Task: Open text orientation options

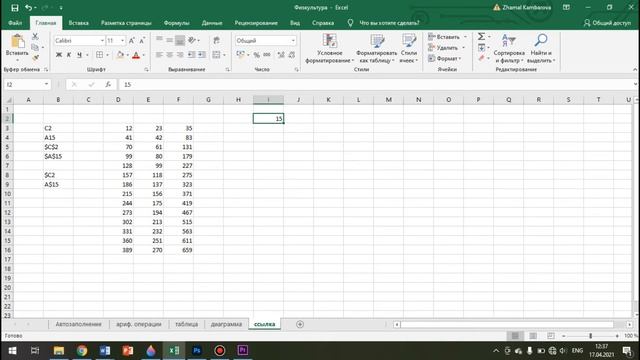Action: tap(192, 40)
